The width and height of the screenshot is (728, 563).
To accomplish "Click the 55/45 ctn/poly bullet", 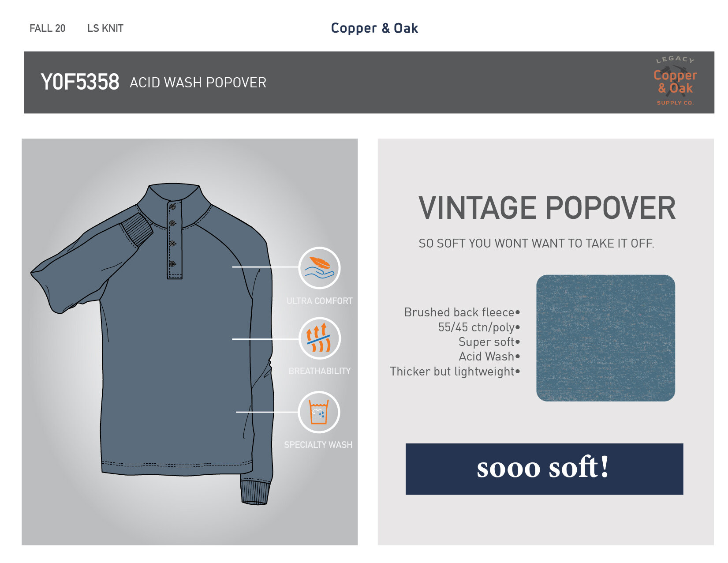I will pyautogui.click(x=479, y=327).
